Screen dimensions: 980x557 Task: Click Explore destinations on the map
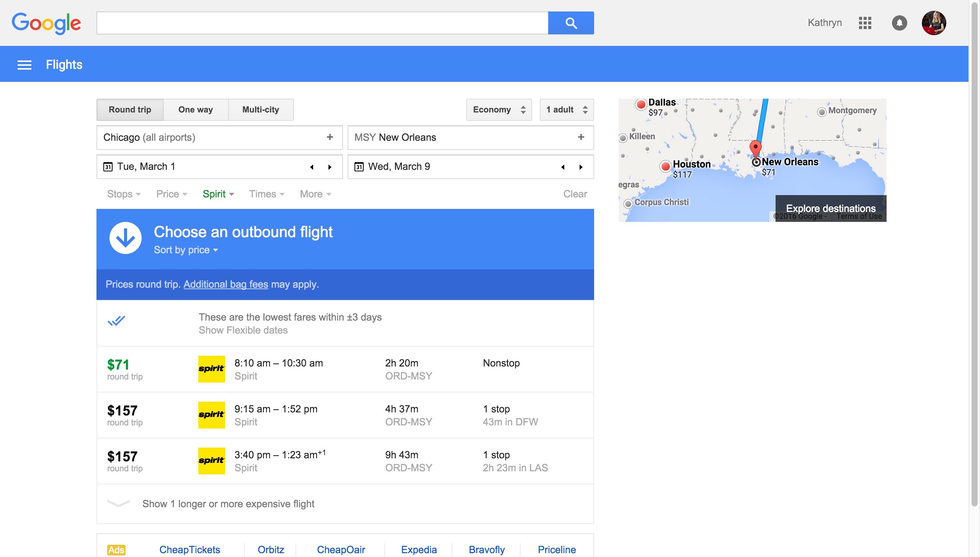coord(831,208)
